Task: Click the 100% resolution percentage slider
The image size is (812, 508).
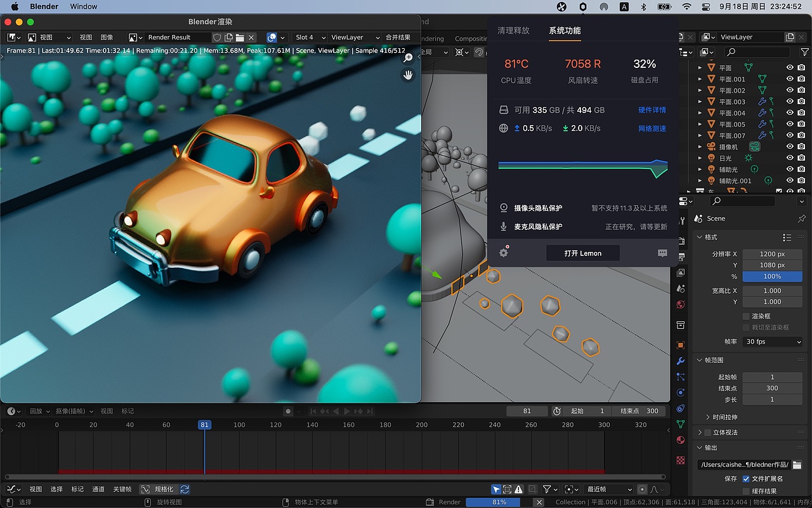Action: pyautogui.click(x=772, y=276)
